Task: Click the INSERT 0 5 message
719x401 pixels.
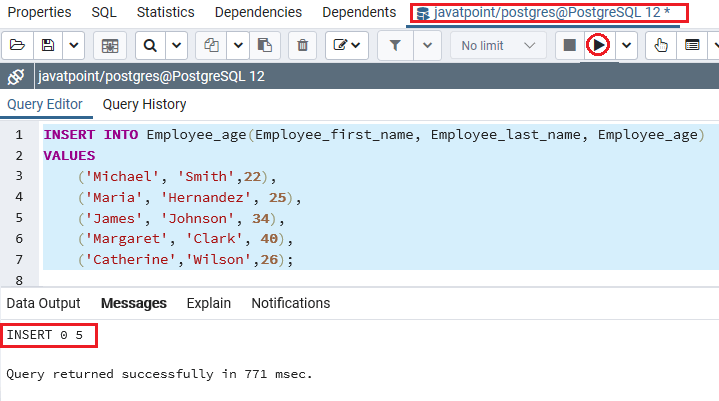Action: [x=44, y=335]
